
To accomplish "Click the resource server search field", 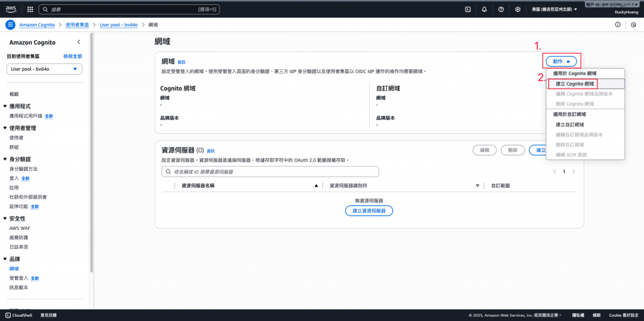I will tap(270, 171).
